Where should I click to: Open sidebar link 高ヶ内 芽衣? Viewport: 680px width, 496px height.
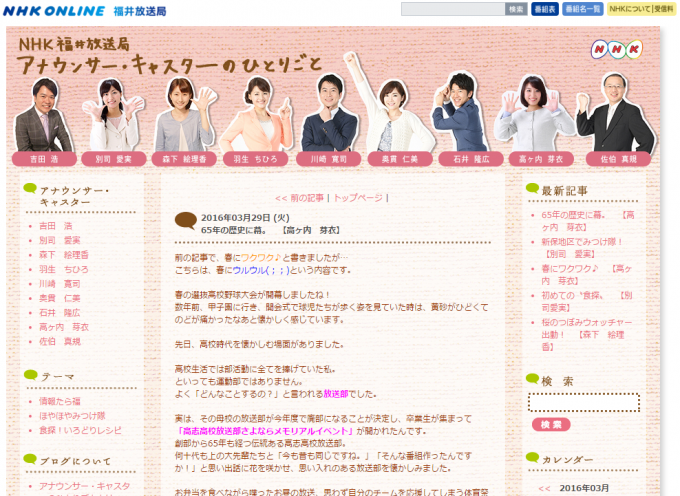64,327
